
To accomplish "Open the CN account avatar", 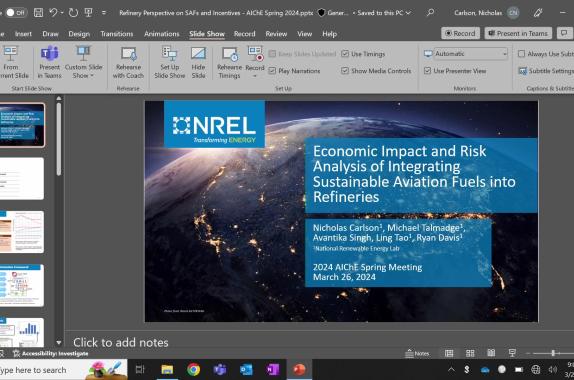I will [x=513, y=13].
